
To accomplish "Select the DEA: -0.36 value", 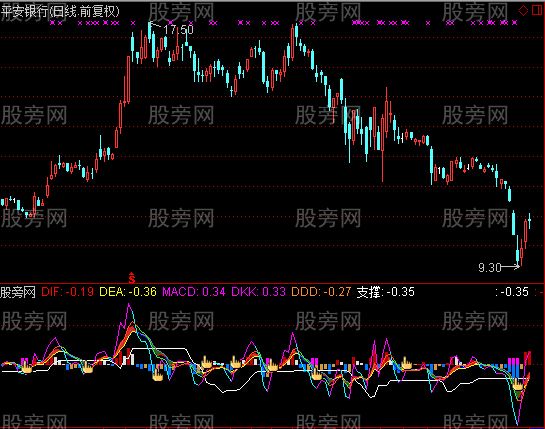I will pos(128,292).
